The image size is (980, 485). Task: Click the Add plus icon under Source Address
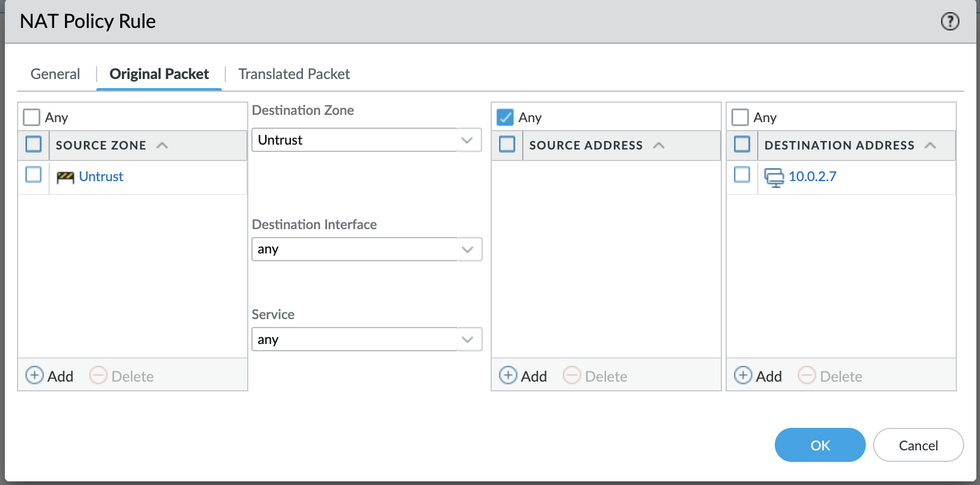508,376
